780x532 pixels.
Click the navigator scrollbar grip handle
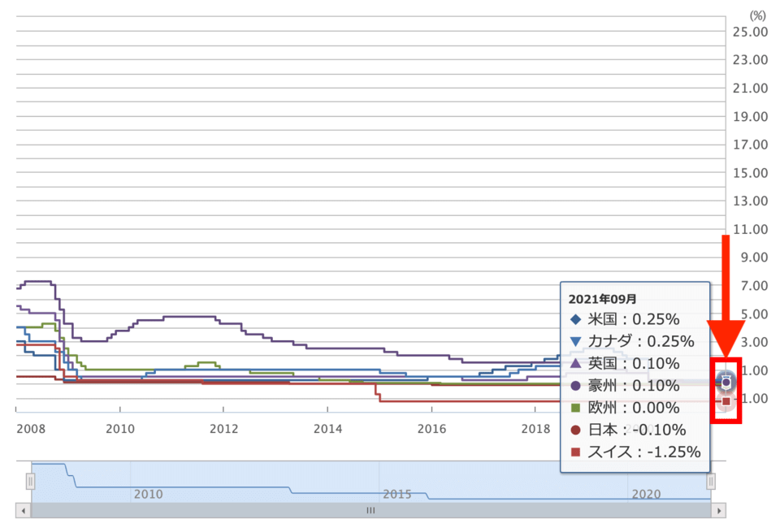coord(370,511)
